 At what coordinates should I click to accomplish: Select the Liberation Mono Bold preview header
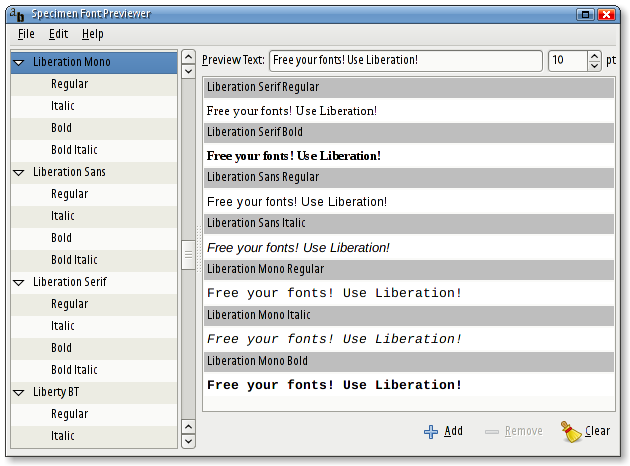pos(409,362)
